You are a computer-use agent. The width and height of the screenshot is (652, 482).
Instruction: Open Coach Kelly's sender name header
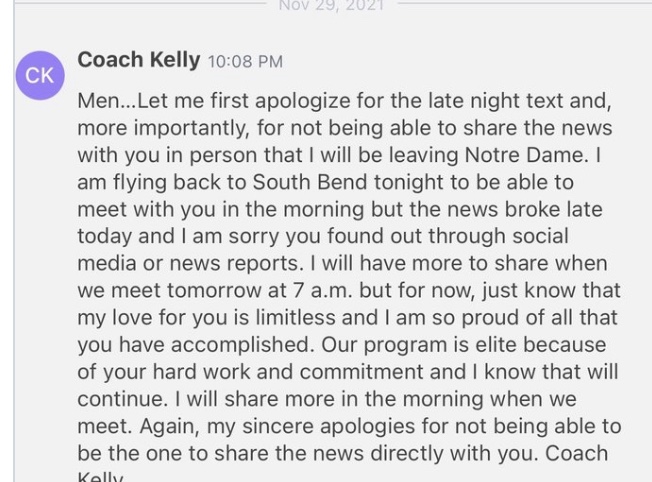point(138,60)
